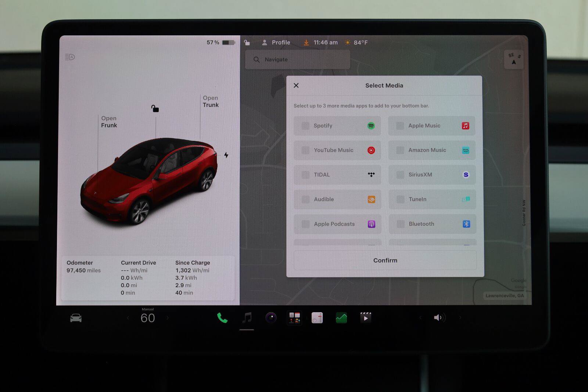Check the TIDAL checkbox
The height and width of the screenshot is (392, 588).
[305, 175]
